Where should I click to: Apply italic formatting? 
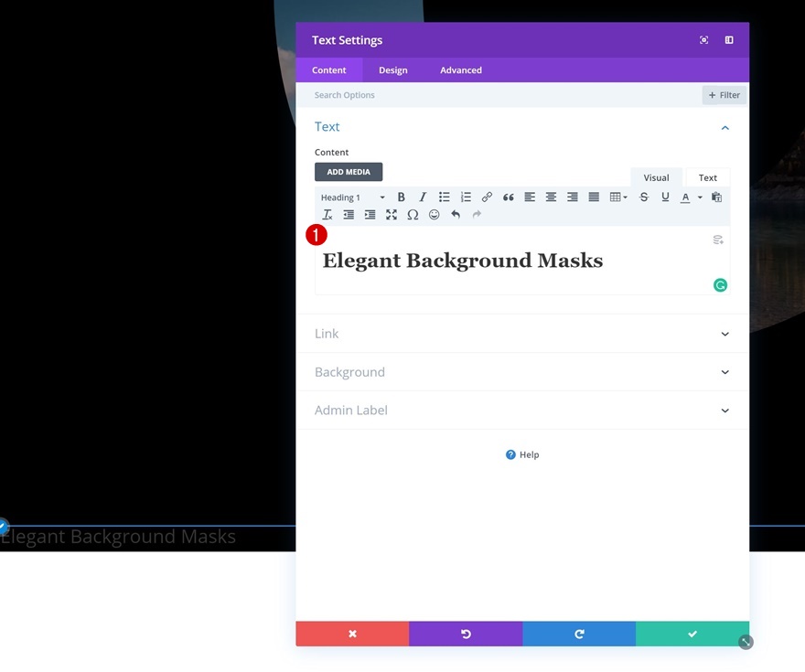coord(423,197)
